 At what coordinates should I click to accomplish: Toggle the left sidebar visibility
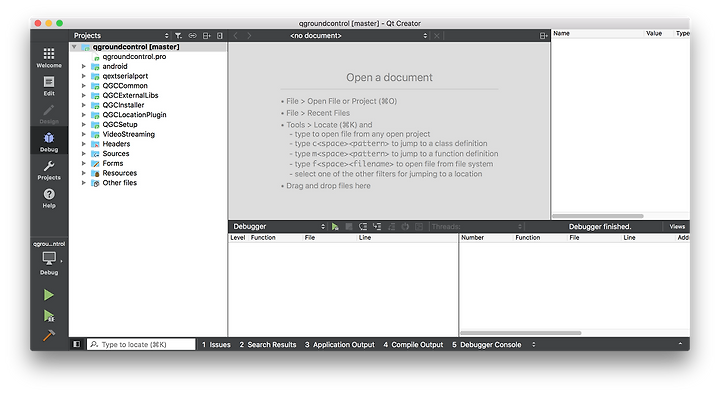click(77, 344)
